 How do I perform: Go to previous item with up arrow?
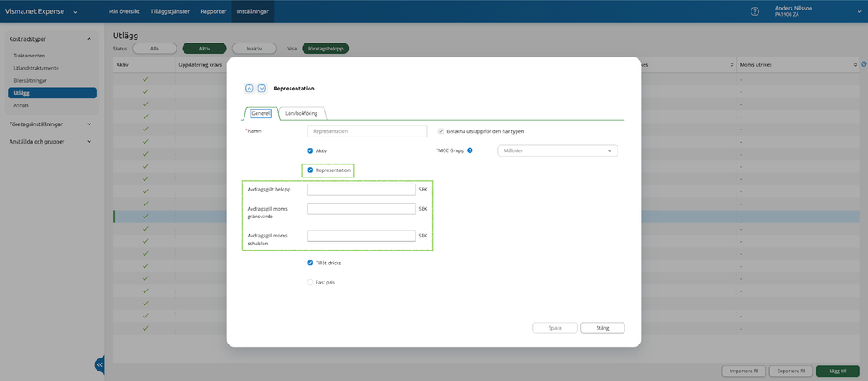pyautogui.click(x=249, y=88)
